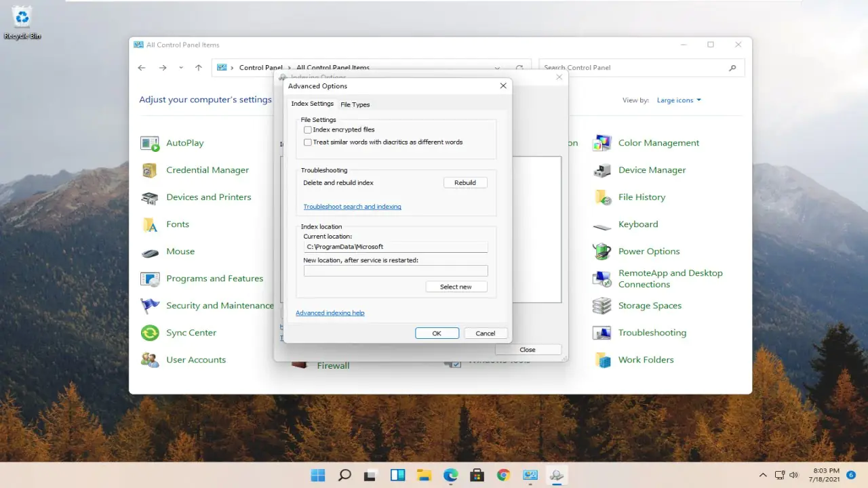Expand recent locations chevron beside forward arrow

click(x=181, y=68)
